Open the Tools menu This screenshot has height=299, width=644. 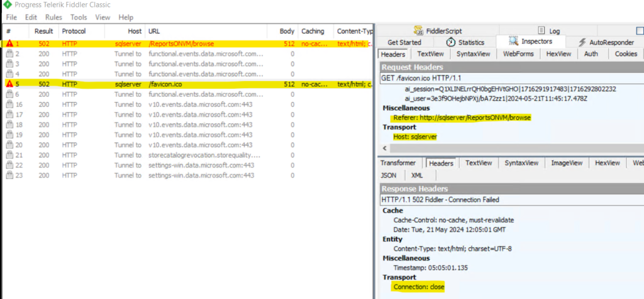tap(79, 17)
